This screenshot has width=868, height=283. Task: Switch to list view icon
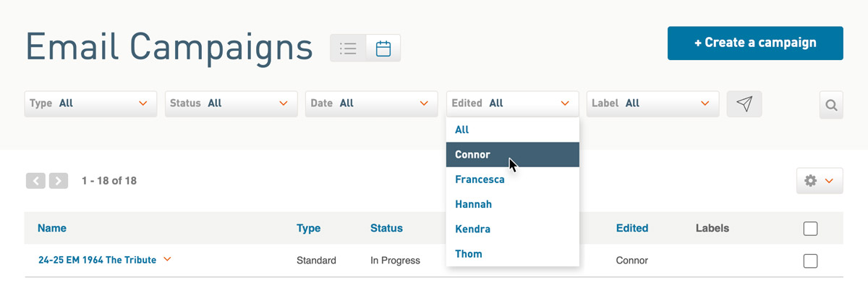click(348, 48)
